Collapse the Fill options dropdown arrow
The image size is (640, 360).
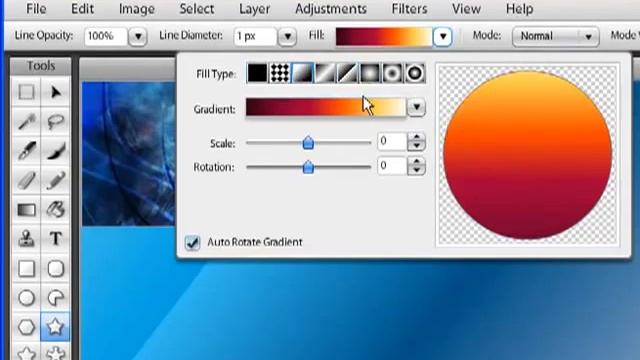(x=443, y=37)
